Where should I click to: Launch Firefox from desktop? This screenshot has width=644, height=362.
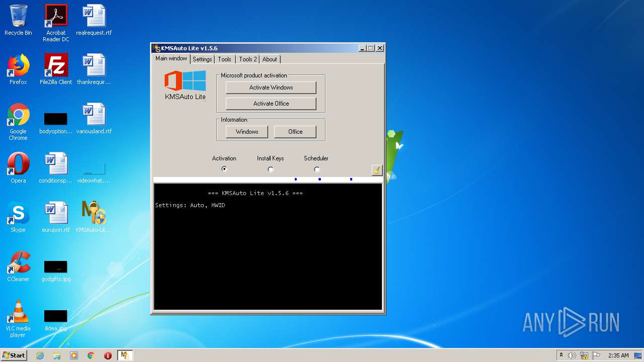(18, 69)
